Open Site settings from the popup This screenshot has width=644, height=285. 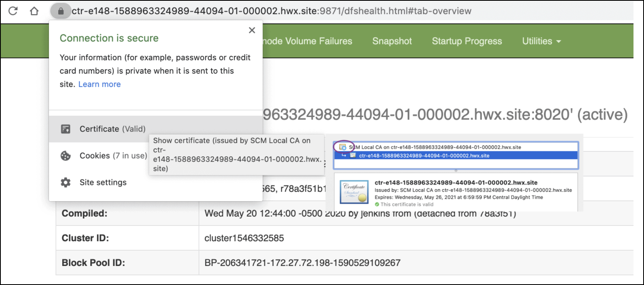pyautogui.click(x=103, y=183)
